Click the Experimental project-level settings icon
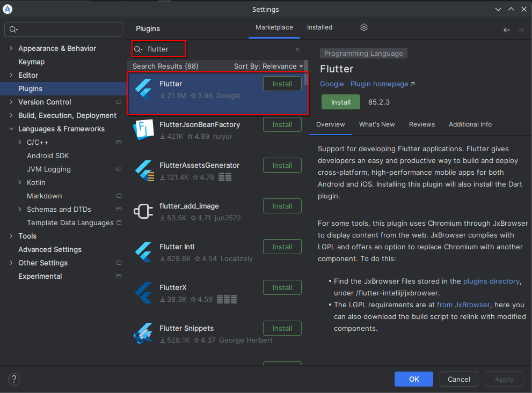Screen dimensions: 532x393 119,276
